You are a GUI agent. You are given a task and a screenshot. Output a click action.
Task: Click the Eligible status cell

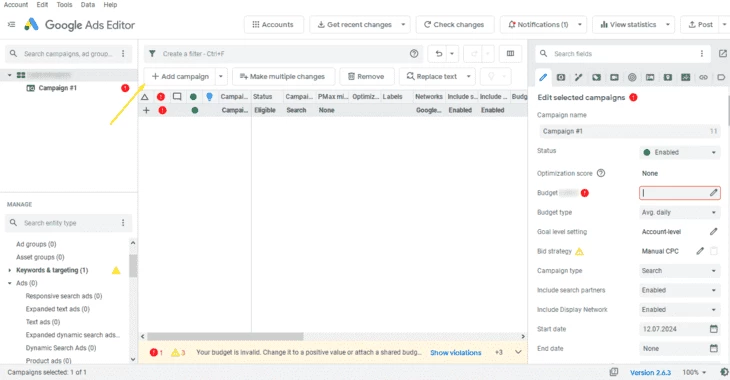[265, 110]
